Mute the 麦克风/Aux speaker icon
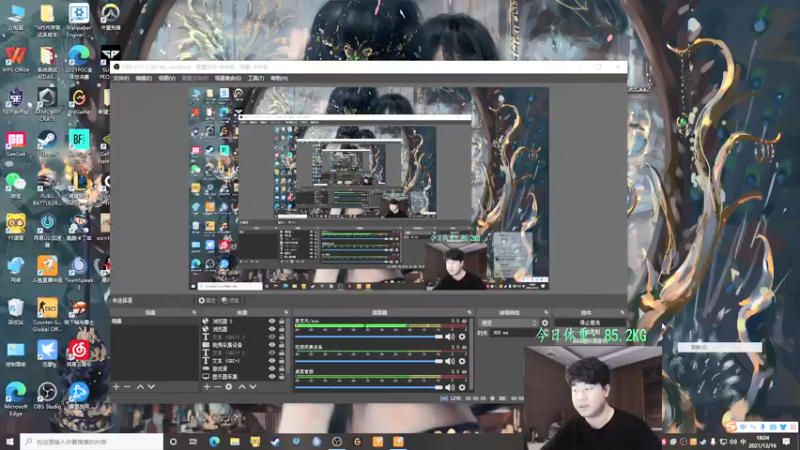 449,337
